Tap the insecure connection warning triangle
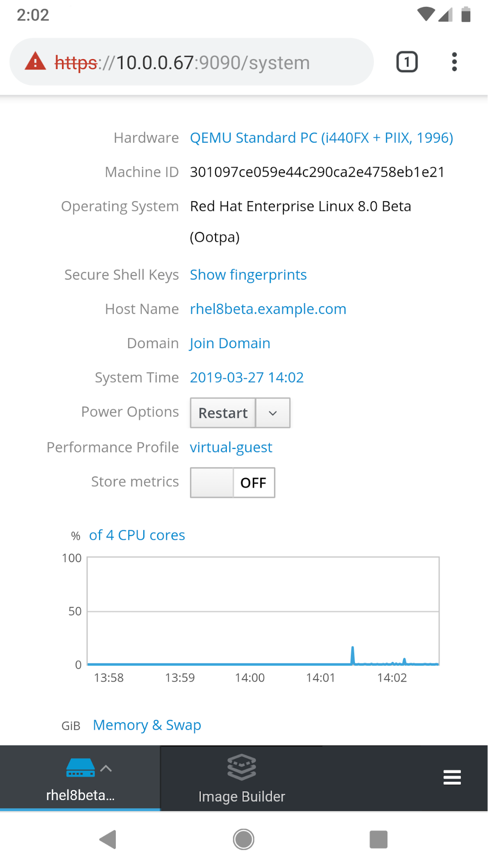This screenshot has height=868, width=488. point(35,62)
